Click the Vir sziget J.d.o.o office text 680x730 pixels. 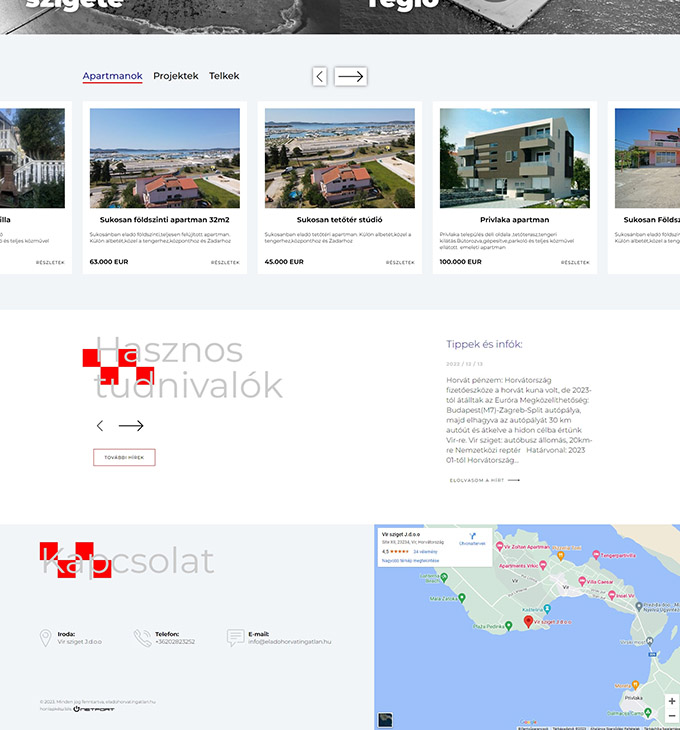pos(80,642)
